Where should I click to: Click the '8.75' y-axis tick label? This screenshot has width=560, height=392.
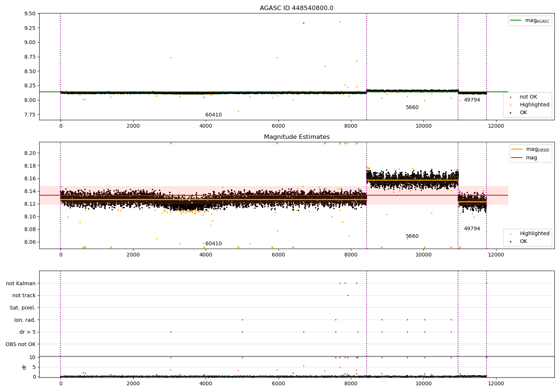point(30,57)
